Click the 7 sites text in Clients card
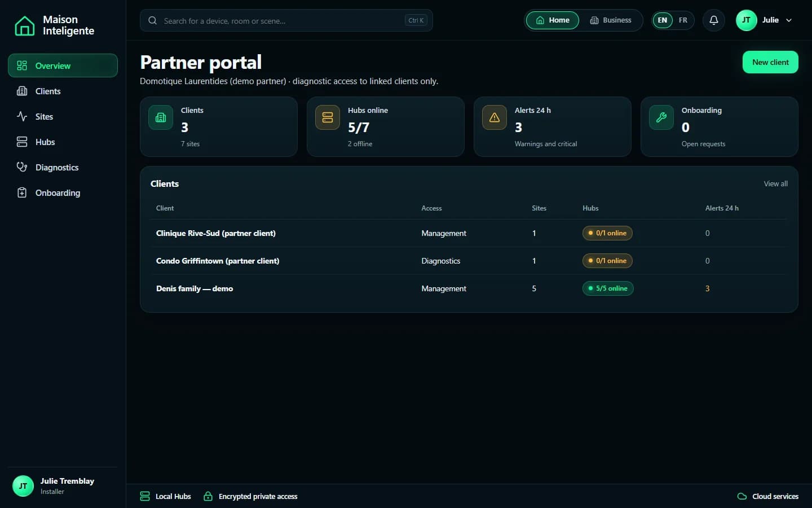This screenshot has width=812, height=508. (x=190, y=144)
